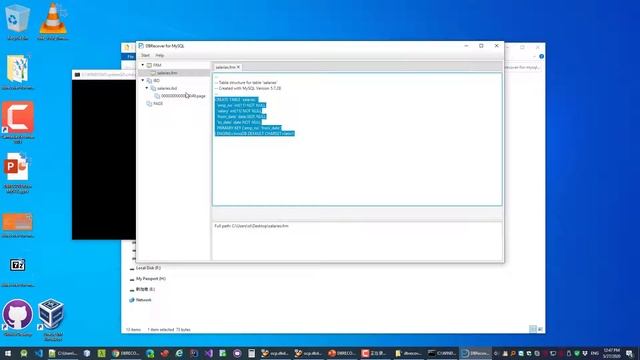The image size is (640, 360).
Task: Click the PRIMARY KEY line in SQL
Action: coord(248,128)
